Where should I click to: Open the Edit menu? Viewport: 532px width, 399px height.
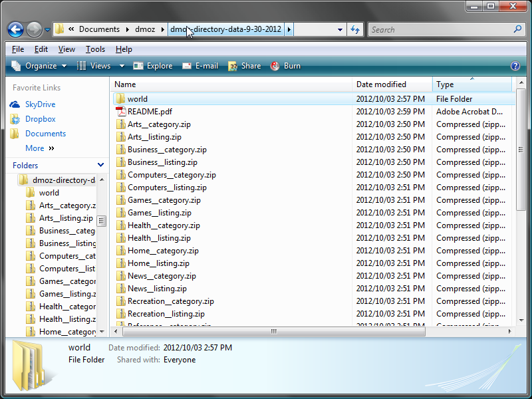(x=41, y=49)
